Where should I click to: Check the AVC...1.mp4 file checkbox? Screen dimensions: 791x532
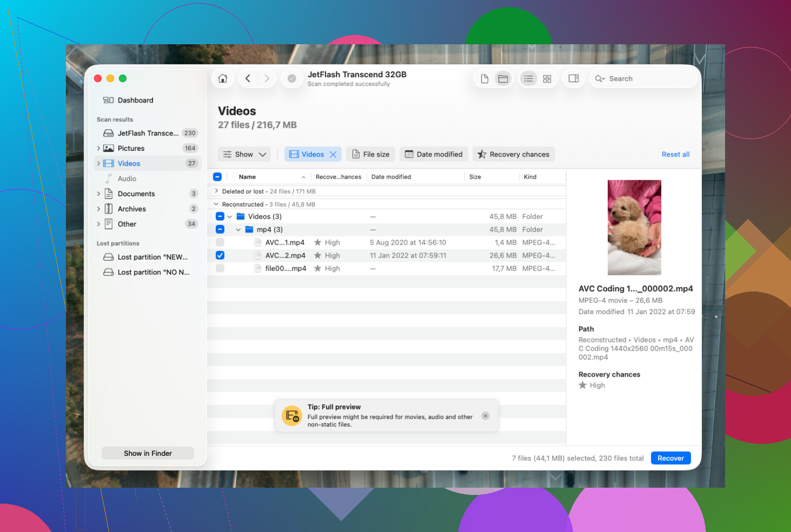pyautogui.click(x=220, y=242)
